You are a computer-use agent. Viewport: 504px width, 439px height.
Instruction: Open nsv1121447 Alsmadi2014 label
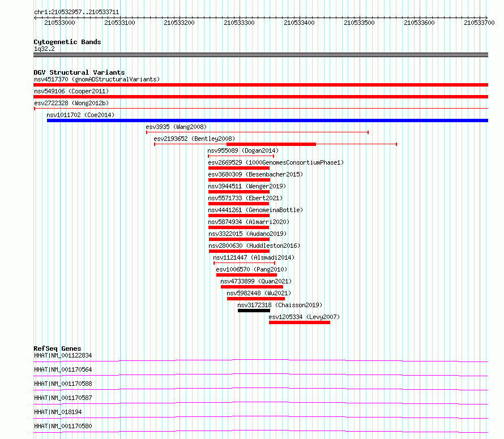254,257
